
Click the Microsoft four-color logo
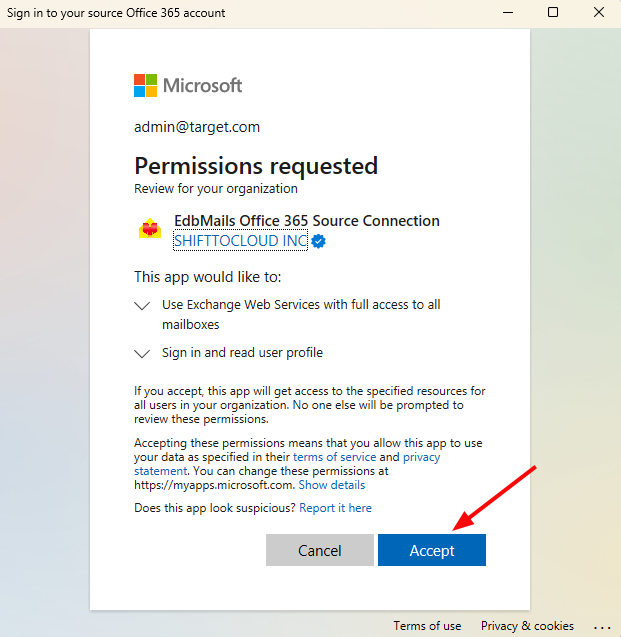145,85
